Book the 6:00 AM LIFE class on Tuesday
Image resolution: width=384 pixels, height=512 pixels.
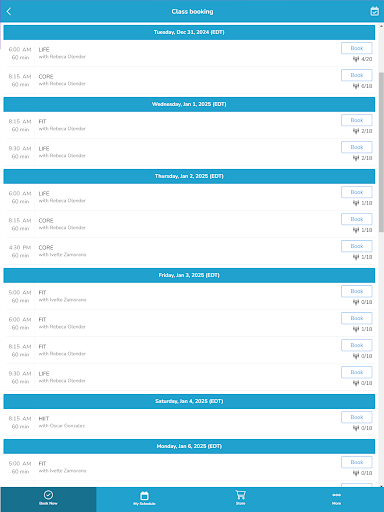(357, 48)
